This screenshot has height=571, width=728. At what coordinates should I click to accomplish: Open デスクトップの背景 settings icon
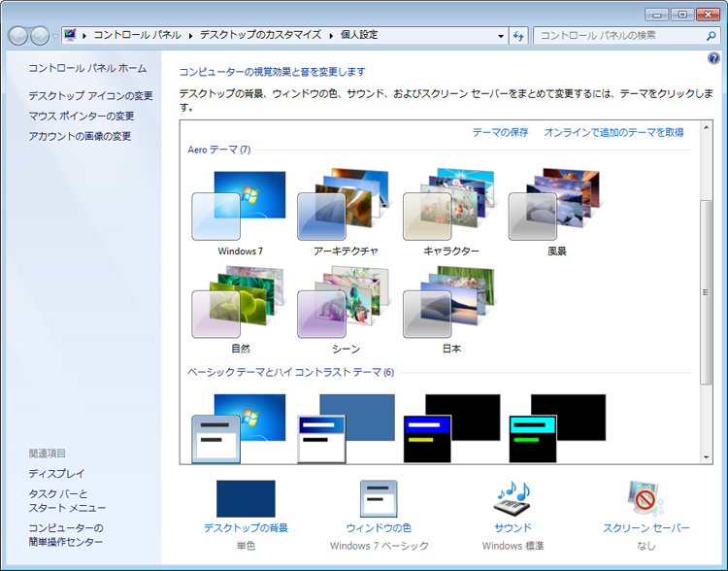pyautogui.click(x=246, y=498)
